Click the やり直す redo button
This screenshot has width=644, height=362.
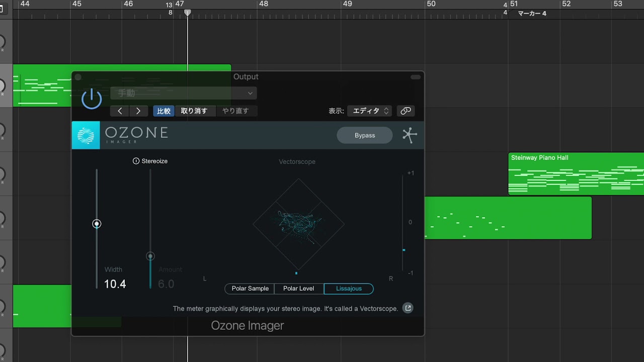pyautogui.click(x=236, y=111)
